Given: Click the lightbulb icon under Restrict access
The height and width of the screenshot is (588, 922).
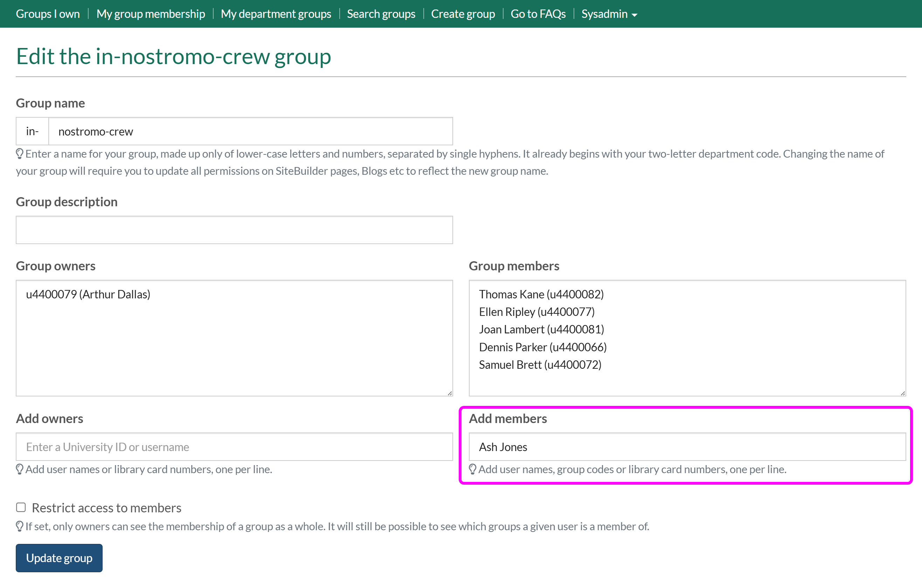Looking at the screenshot, I should 20,526.
